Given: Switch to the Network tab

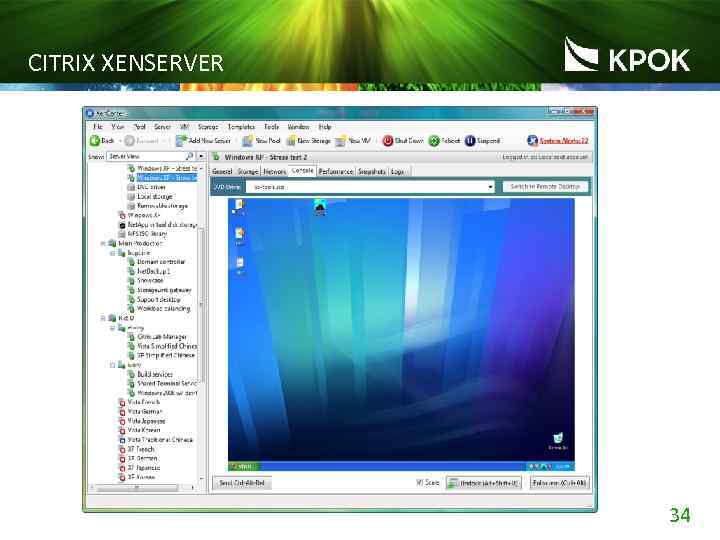Looking at the screenshot, I should coord(275,172).
